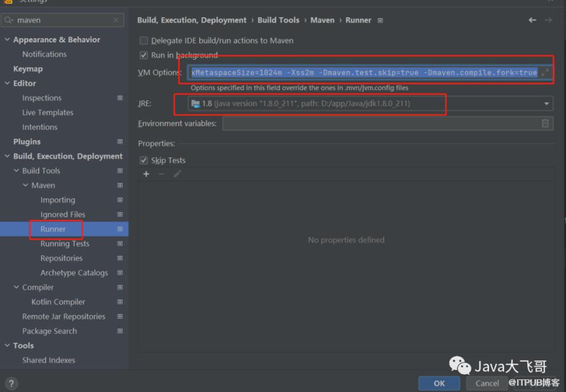Clear the maven search field
566x392 pixels.
[116, 20]
